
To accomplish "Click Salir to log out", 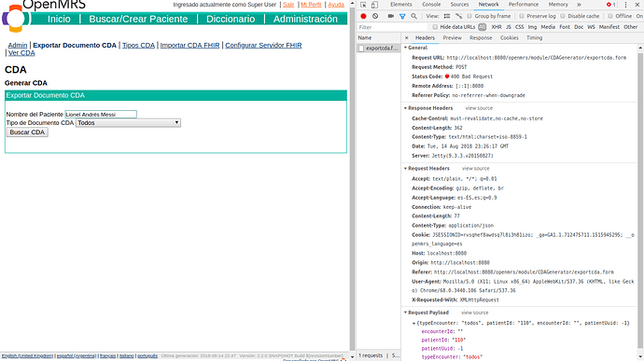I will [x=288, y=5].
